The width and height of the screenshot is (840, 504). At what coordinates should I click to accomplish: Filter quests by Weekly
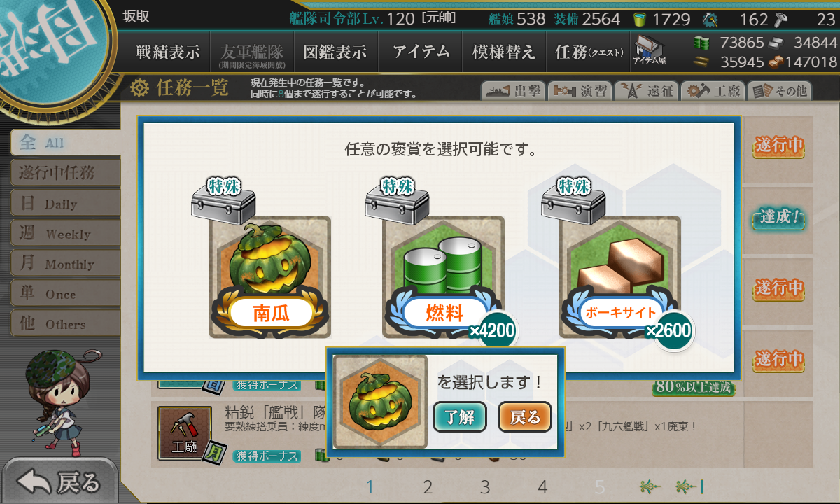(65, 233)
